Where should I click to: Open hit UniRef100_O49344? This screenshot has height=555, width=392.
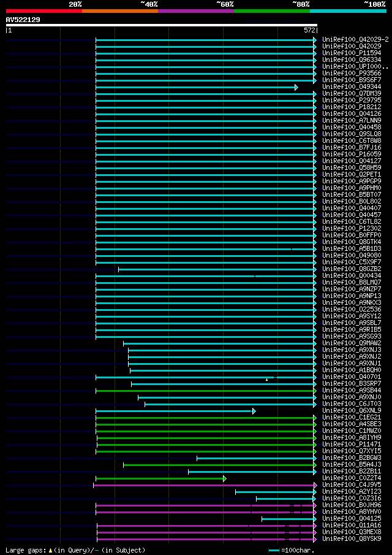(x=352, y=87)
